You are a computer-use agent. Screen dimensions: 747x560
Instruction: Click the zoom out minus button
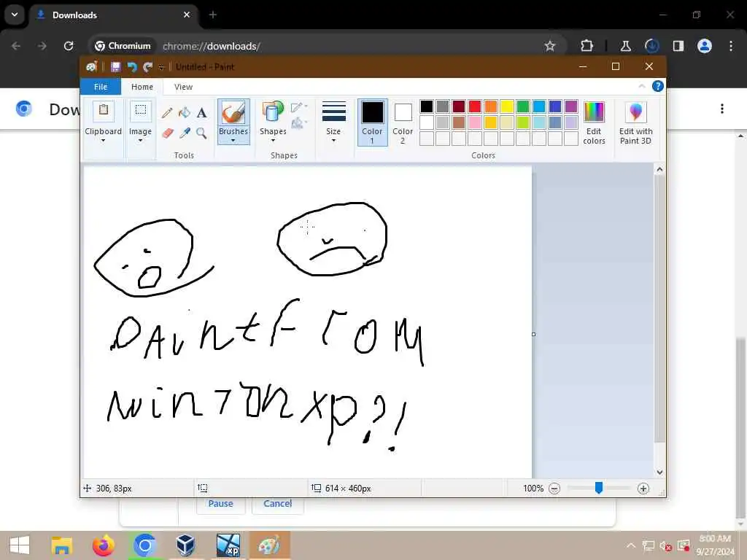coord(554,488)
